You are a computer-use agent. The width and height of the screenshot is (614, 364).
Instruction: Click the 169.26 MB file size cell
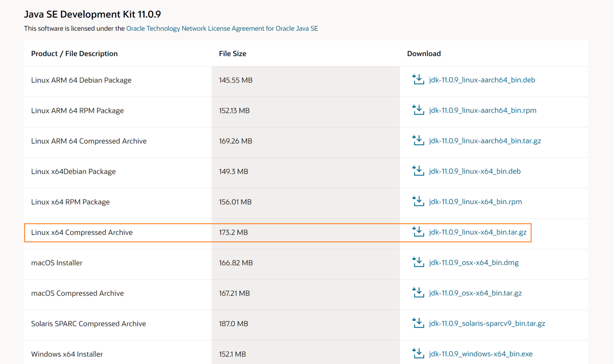click(x=306, y=142)
